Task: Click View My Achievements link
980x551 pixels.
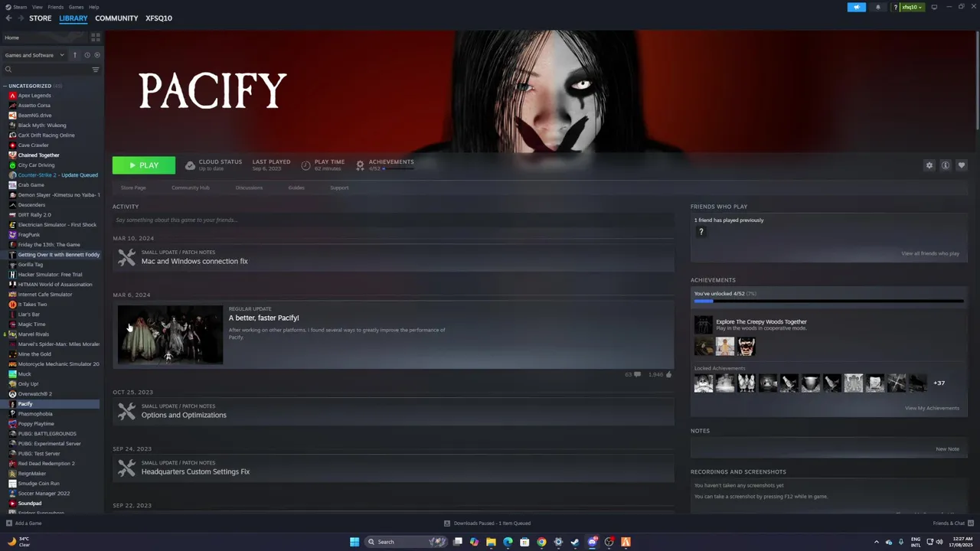Action: click(932, 408)
